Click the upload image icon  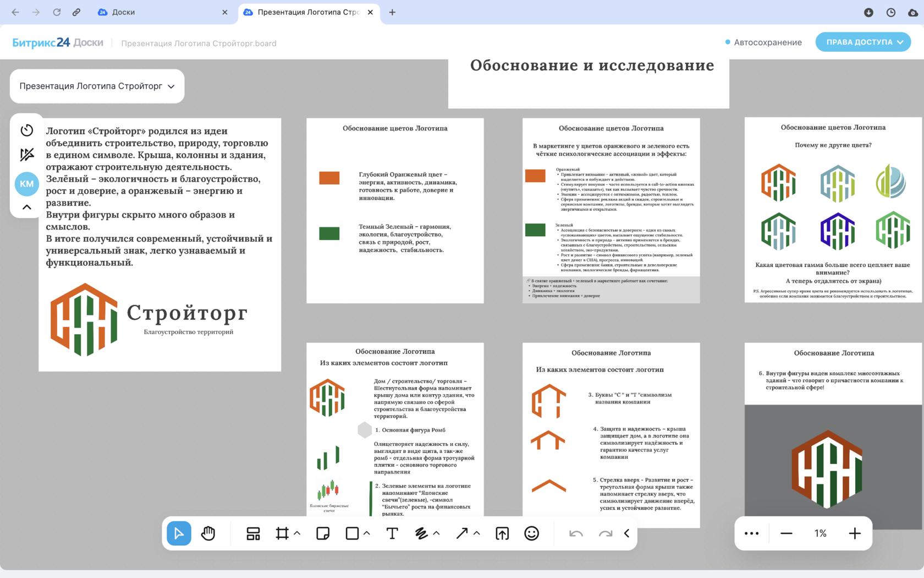point(502,533)
